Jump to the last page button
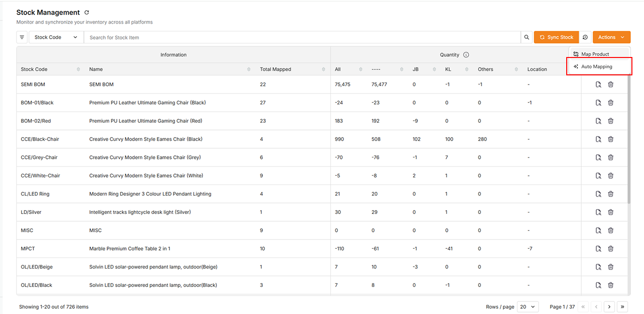The image size is (644, 314). click(x=623, y=307)
